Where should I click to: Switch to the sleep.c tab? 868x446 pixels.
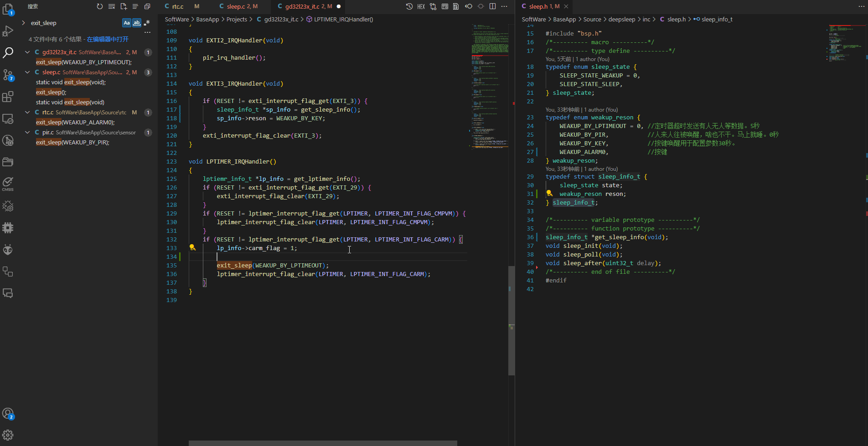point(242,6)
